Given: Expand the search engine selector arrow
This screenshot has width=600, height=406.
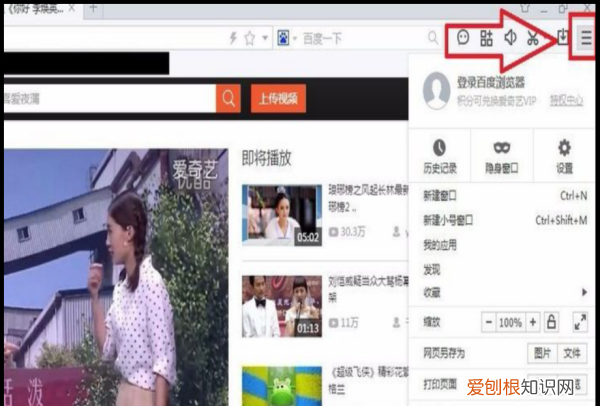Looking at the screenshot, I should (x=295, y=39).
